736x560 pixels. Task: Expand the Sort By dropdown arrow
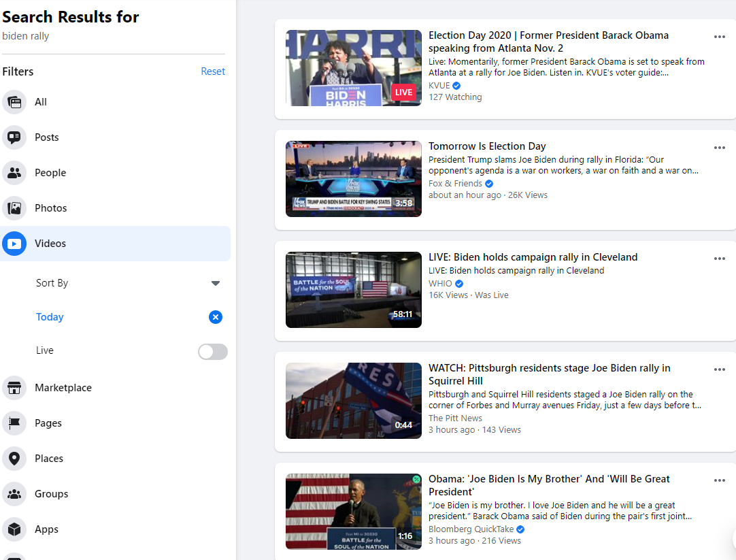216,283
